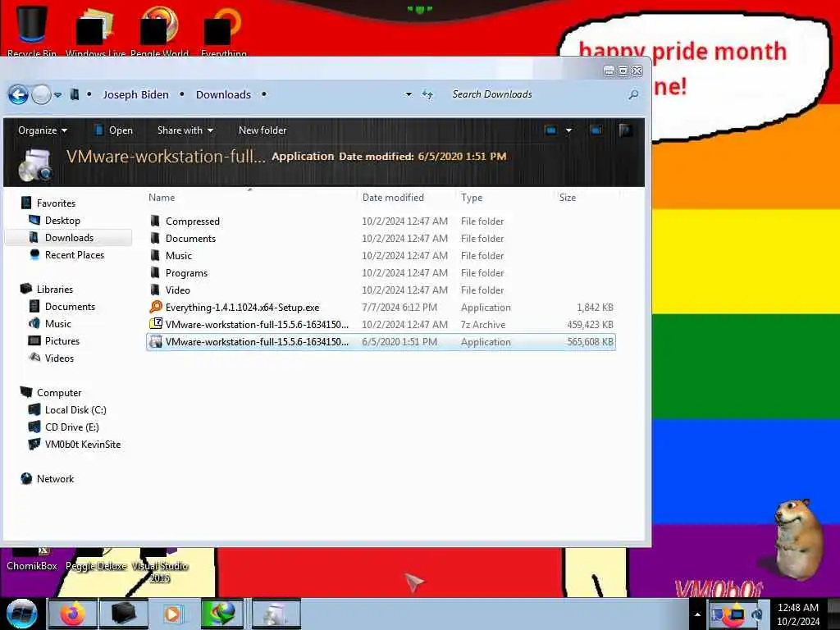840x630 pixels.
Task: Sort by the Type column header
Action: (x=472, y=198)
